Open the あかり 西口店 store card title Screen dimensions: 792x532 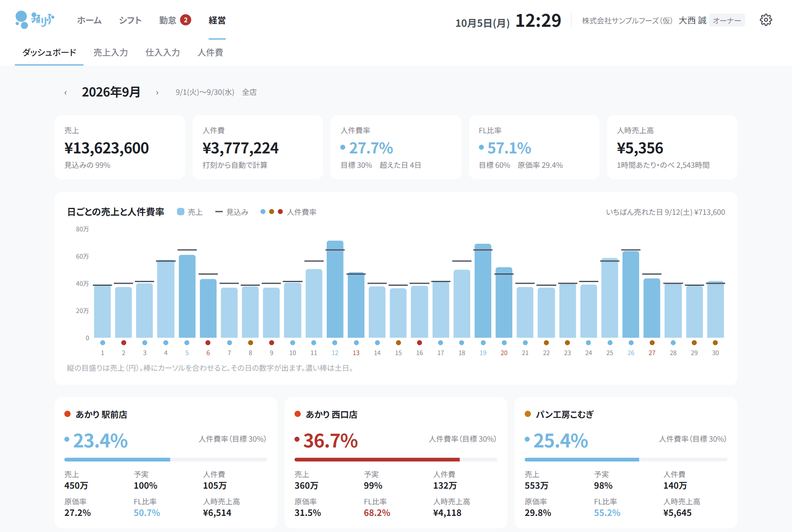click(x=332, y=414)
